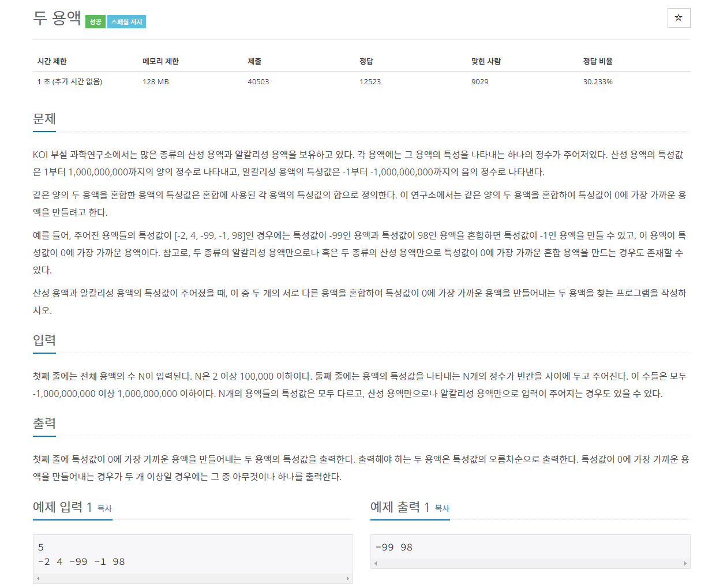Screen dimensions: 727x588
Task: Click 복사 link beside 예제 출력 1
Action: [442, 508]
